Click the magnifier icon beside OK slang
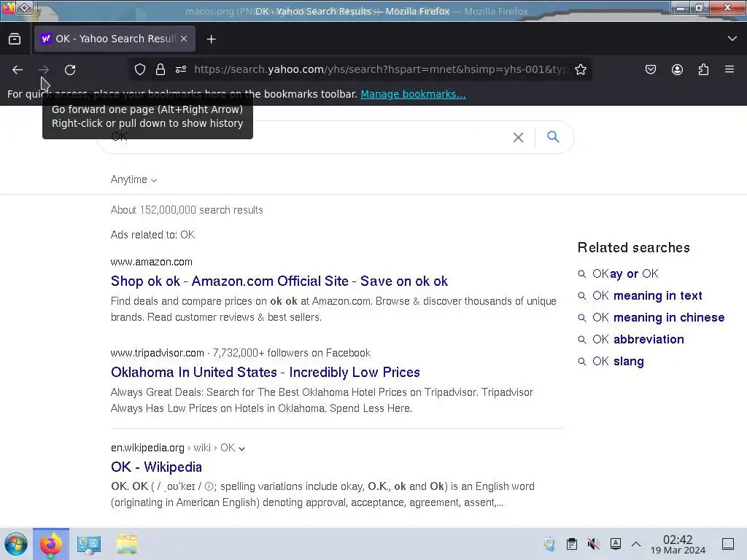 tap(581, 362)
